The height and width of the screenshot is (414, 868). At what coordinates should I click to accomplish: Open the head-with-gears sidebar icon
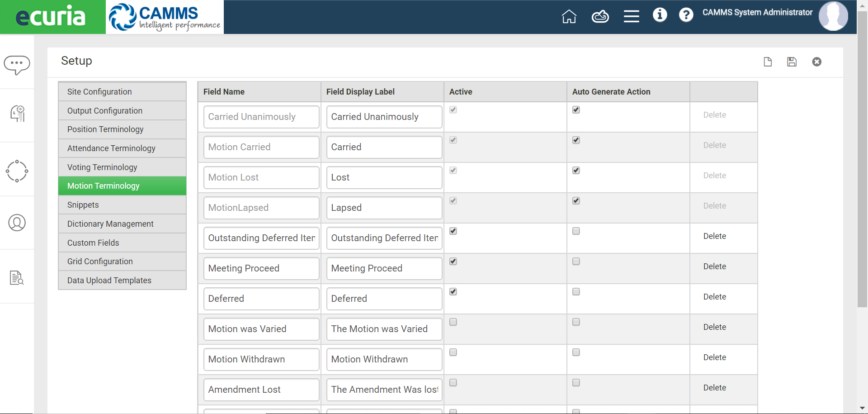[x=17, y=114]
